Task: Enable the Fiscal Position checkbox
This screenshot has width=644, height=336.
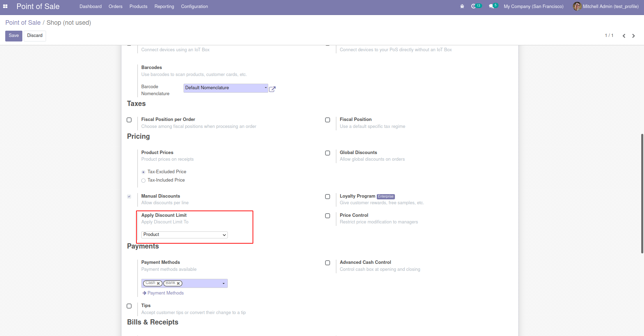Action: 328,120
